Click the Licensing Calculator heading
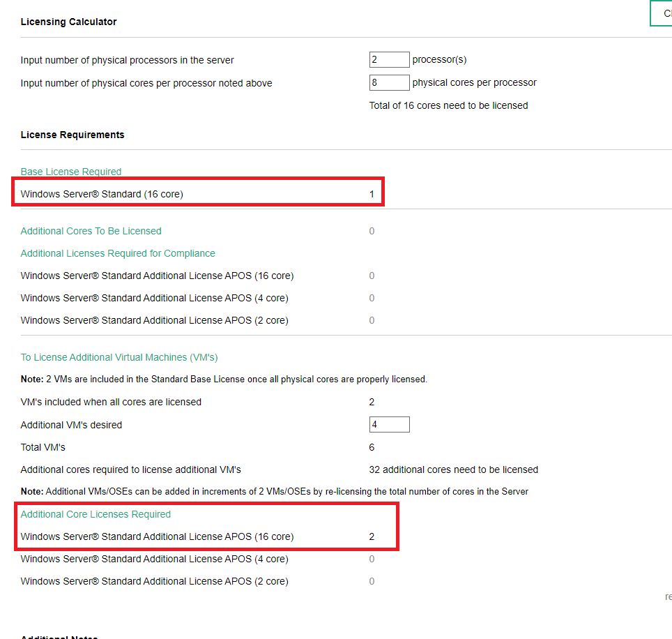 point(68,22)
